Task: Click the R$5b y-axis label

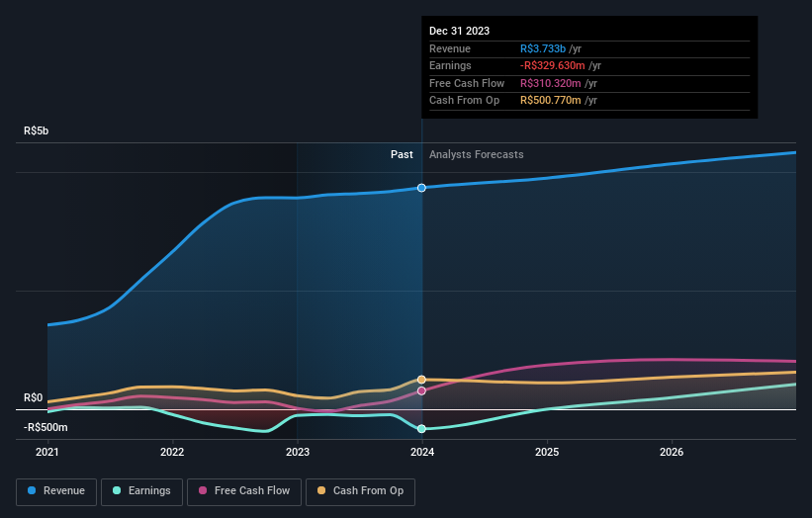Action: [37, 130]
